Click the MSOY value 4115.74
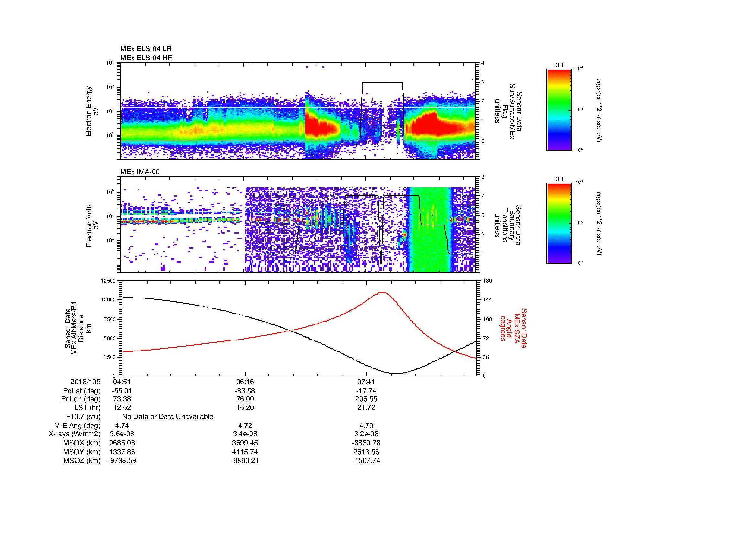Viewport: 756px width, 534px height. pyautogui.click(x=245, y=452)
